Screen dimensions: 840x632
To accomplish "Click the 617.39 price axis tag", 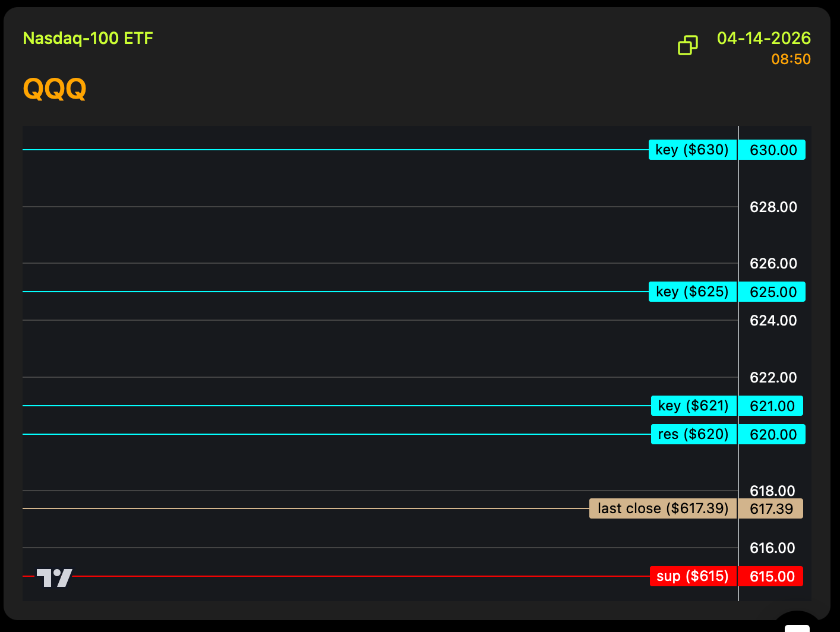I will [771, 508].
